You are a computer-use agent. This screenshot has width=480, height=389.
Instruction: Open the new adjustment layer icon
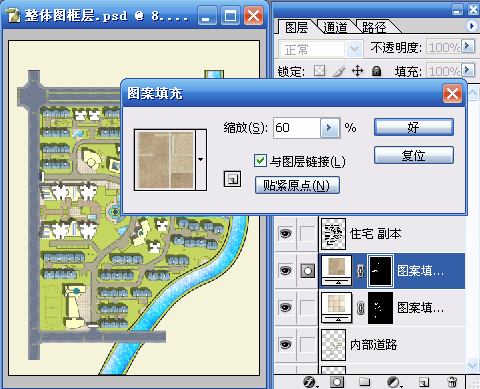pos(394,382)
